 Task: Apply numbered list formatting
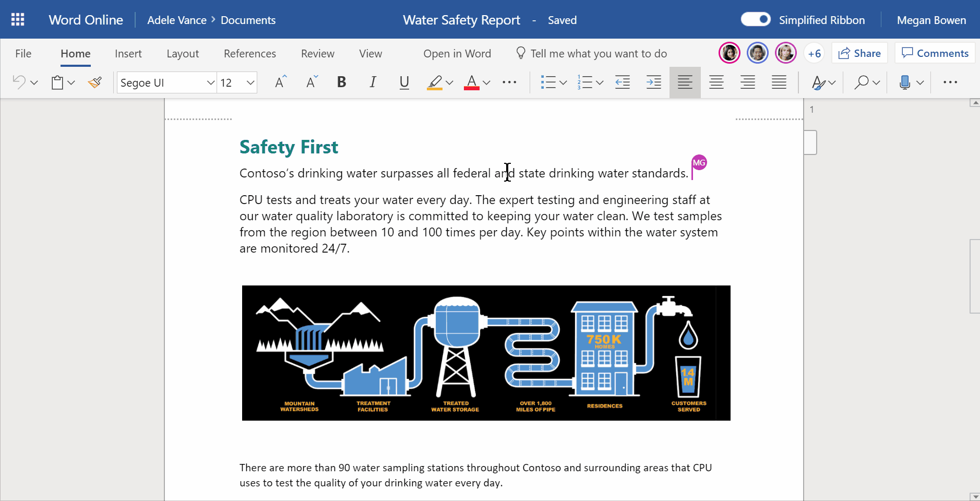584,82
